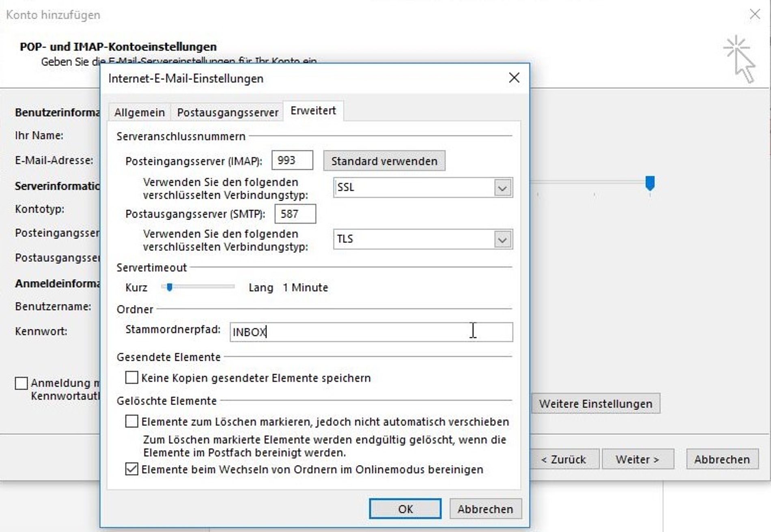Open the Postausgangsserver tab
771x532 pixels.
click(227, 112)
